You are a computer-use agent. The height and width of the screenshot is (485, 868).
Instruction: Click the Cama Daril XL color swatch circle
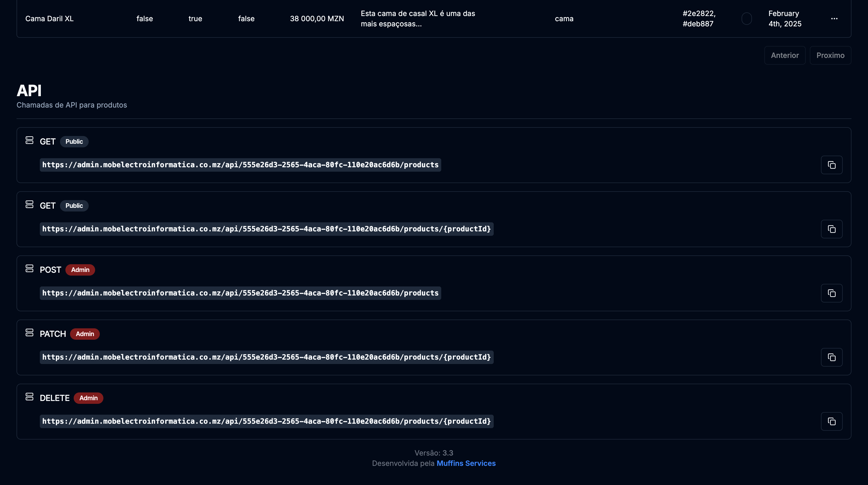click(746, 19)
